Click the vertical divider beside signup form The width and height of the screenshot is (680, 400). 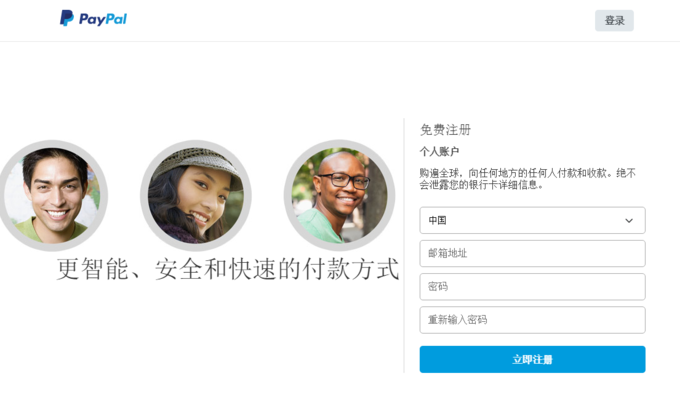(404, 246)
